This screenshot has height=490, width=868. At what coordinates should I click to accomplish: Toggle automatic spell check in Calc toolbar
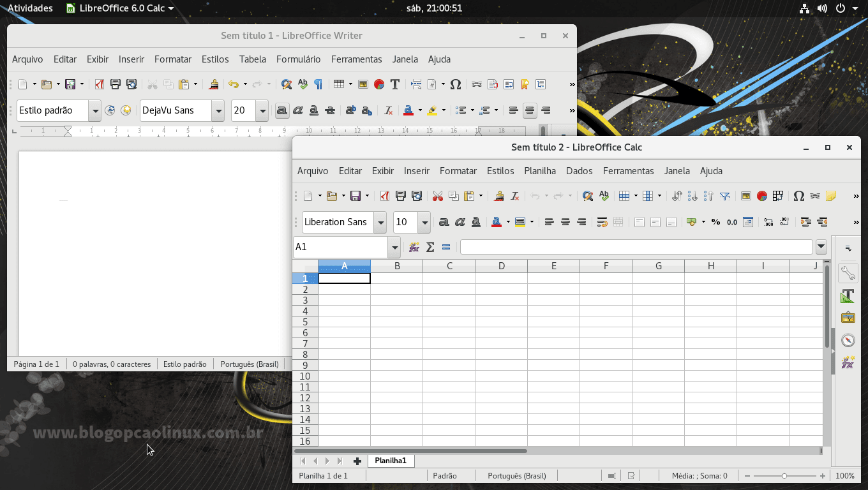point(604,196)
